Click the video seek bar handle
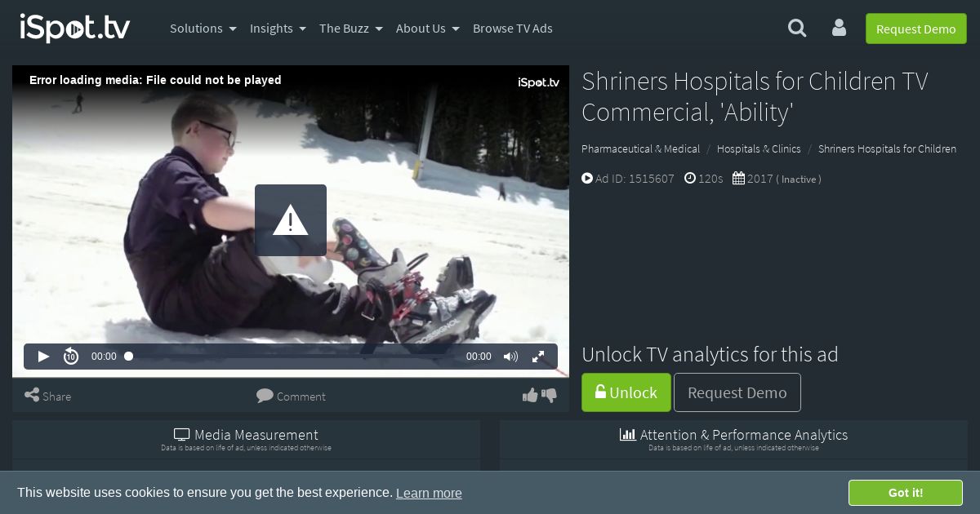Image resolution: width=980 pixels, height=514 pixels. 128,357
